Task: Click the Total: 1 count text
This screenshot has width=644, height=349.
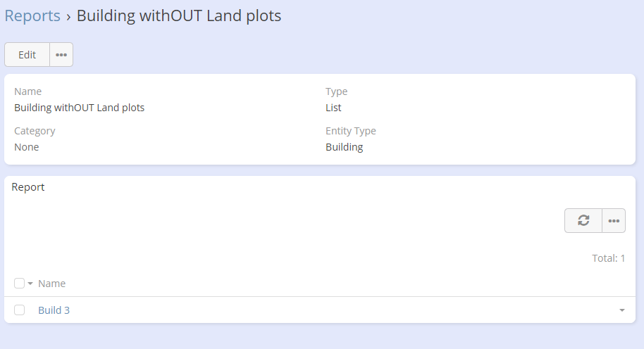Action: (x=608, y=258)
